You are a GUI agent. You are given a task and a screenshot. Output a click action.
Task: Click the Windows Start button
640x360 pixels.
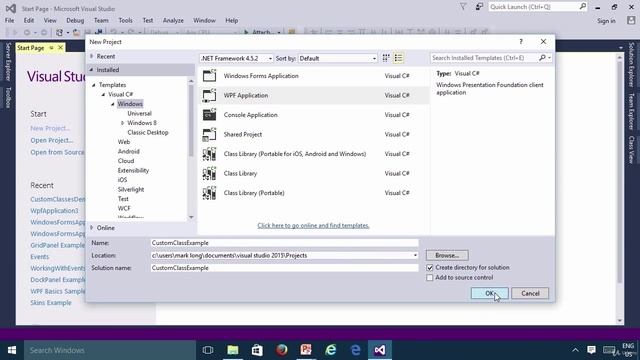click(12, 350)
